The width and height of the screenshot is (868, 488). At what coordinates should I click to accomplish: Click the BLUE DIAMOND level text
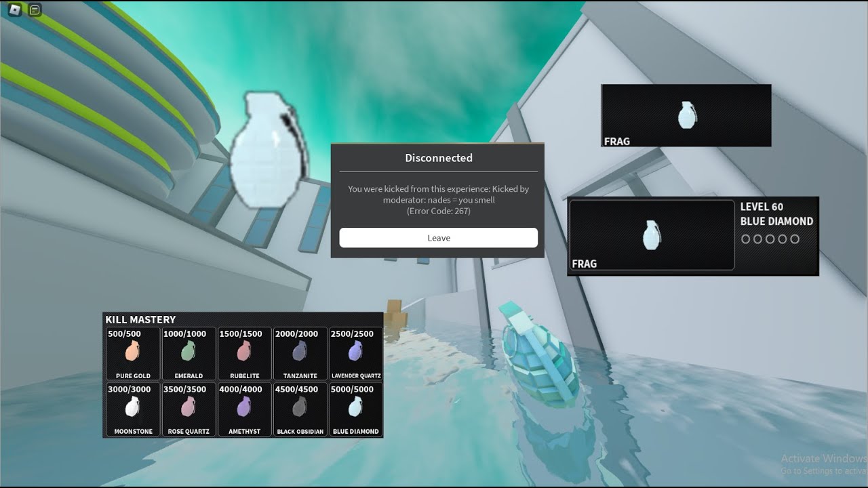(x=776, y=221)
